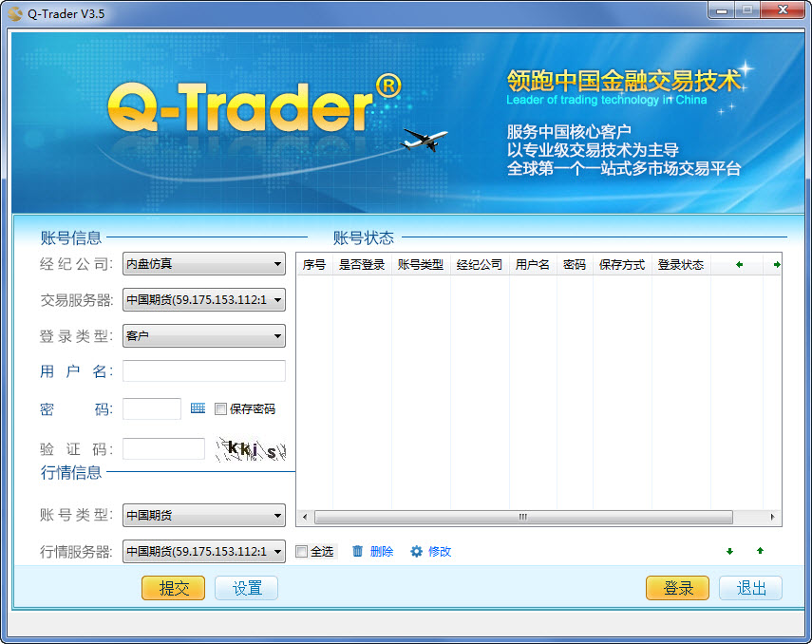
Task: Refresh the captcha image kkjs
Action: (x=251, y=449)
